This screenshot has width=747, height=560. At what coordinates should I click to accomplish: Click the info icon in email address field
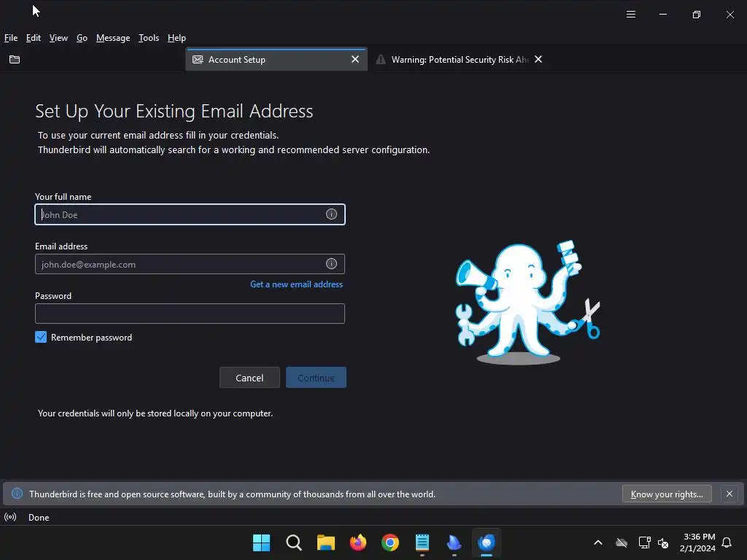click(x=331, y=264)
